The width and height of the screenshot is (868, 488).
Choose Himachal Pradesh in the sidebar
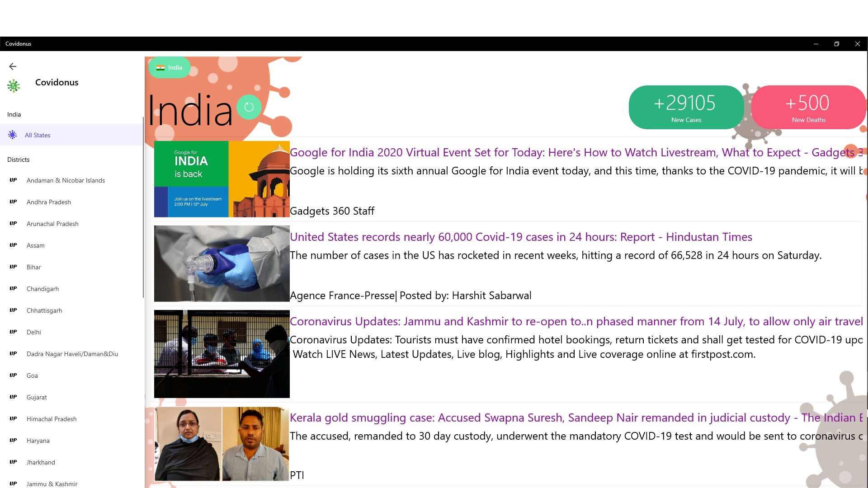click(x=52, y=419)
